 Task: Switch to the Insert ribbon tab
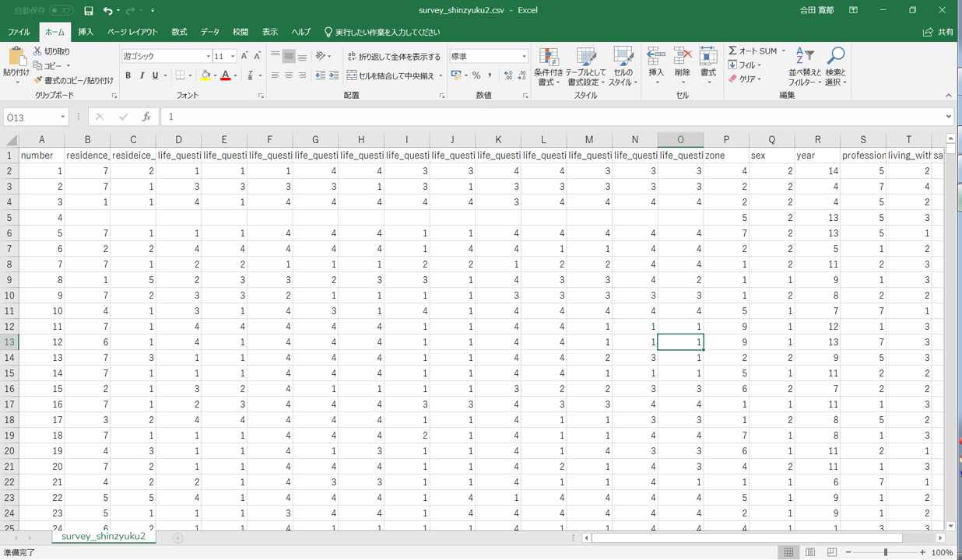tap(86, 32)
